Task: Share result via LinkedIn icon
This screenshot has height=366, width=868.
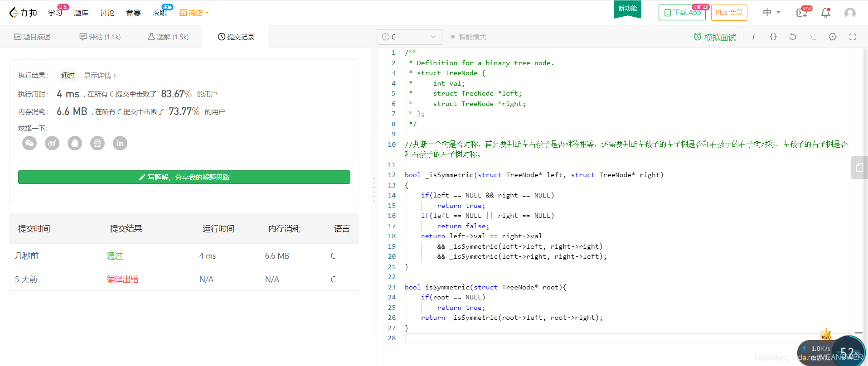Action: [120, 144]
